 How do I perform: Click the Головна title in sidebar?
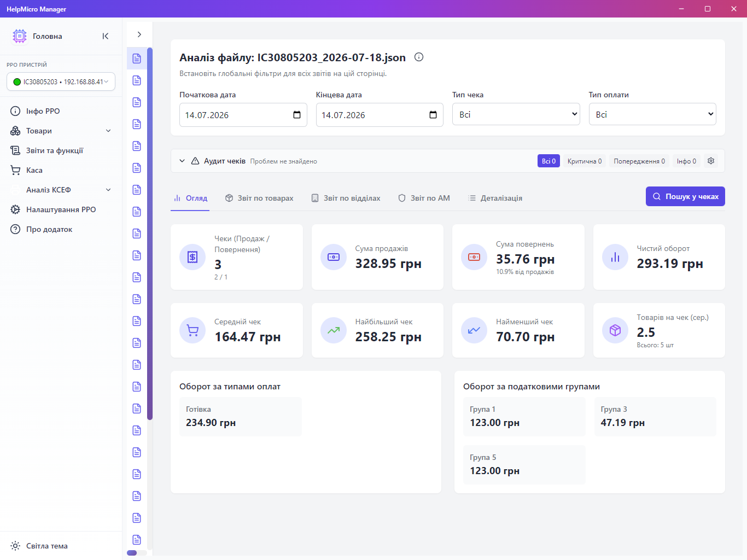(x=48, y=36)
